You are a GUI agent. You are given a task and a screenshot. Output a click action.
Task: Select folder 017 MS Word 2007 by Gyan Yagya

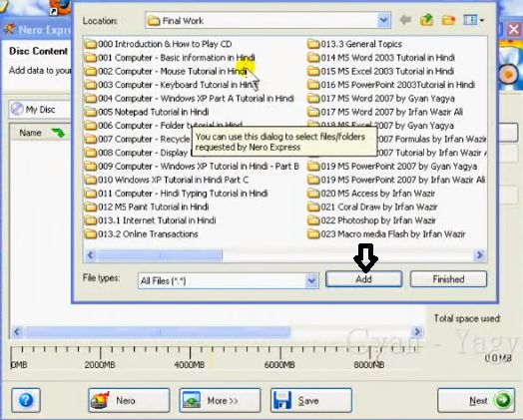click(381, 99)
